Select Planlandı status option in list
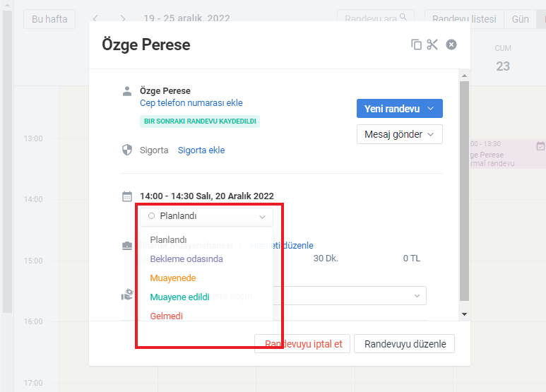This screenshot has width=546, height=392. (168, 240)
